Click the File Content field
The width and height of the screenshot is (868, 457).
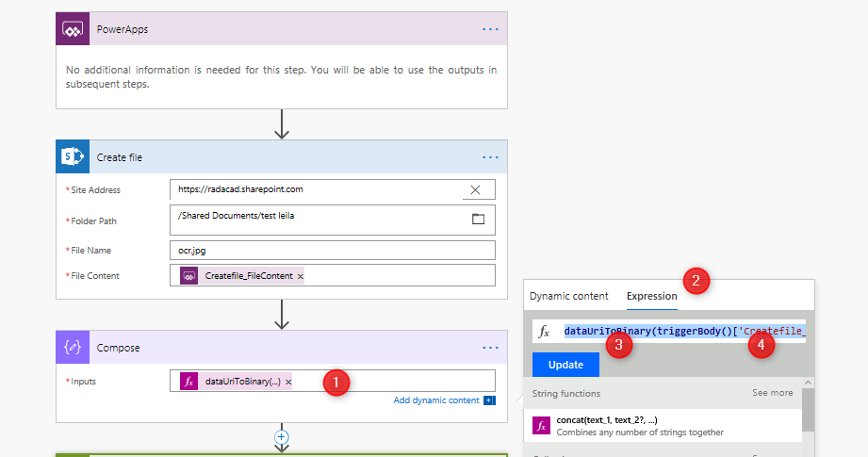coord(333,275)
